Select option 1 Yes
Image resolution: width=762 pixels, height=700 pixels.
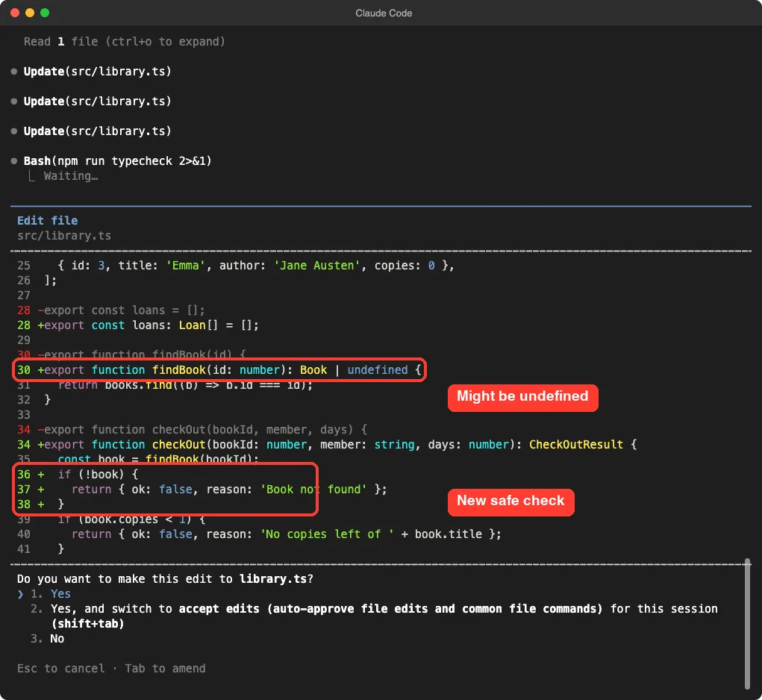click(51, 593)
